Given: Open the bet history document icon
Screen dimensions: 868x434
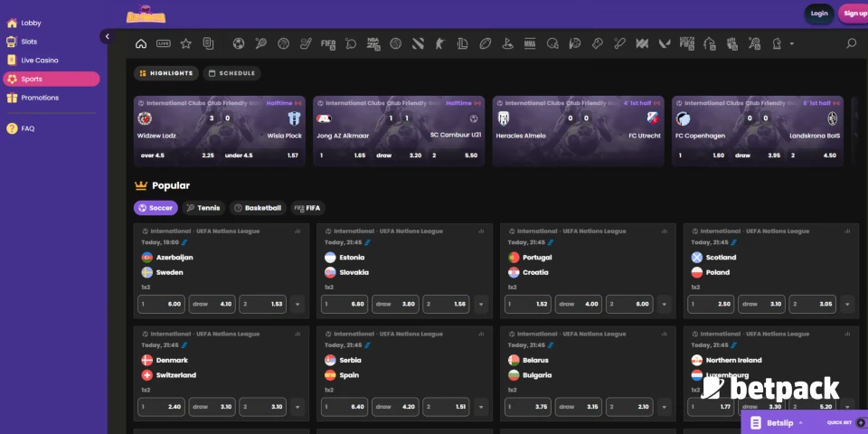Looking at the screenshot, I should (x=209, y=43).
